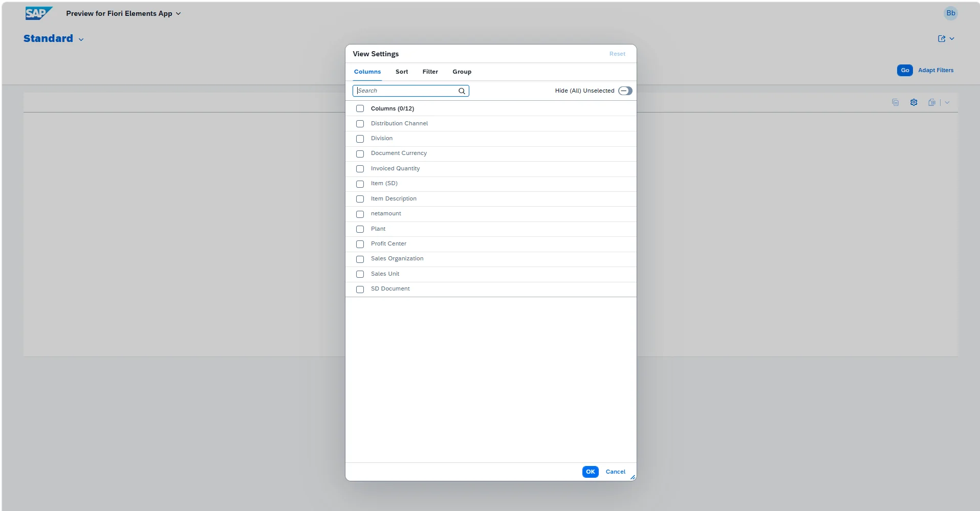
Task: Select the Profit Center row text
Action: 388,244
